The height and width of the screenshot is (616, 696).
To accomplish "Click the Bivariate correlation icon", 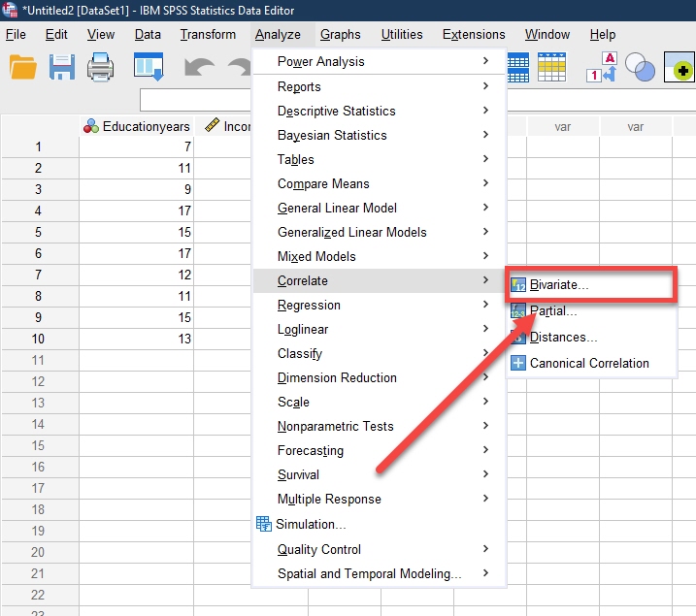I will point(518,284).
